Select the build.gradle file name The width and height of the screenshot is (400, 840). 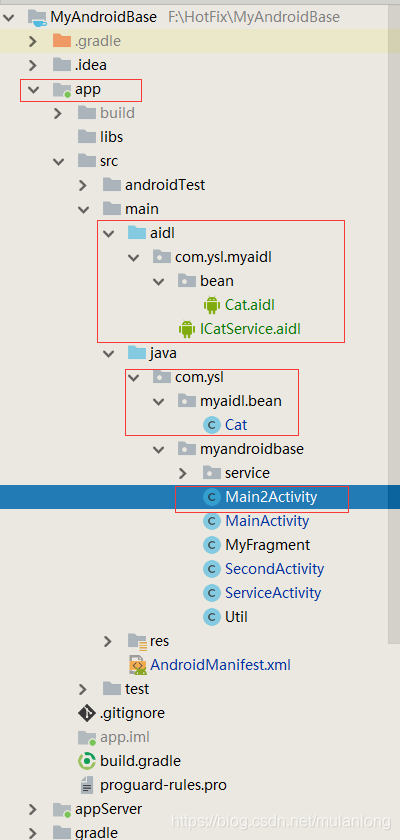[x=140, y=761]
